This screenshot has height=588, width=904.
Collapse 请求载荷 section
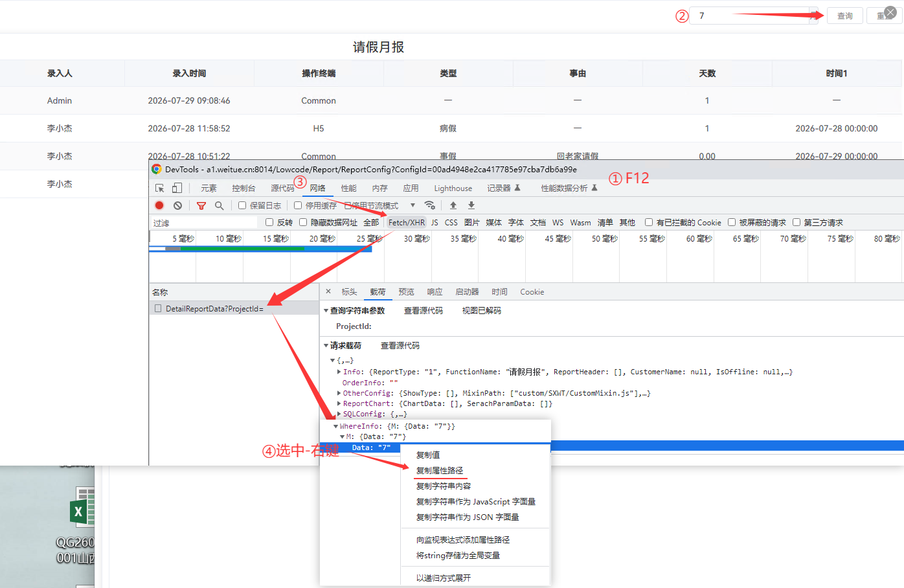click(326, 346)
